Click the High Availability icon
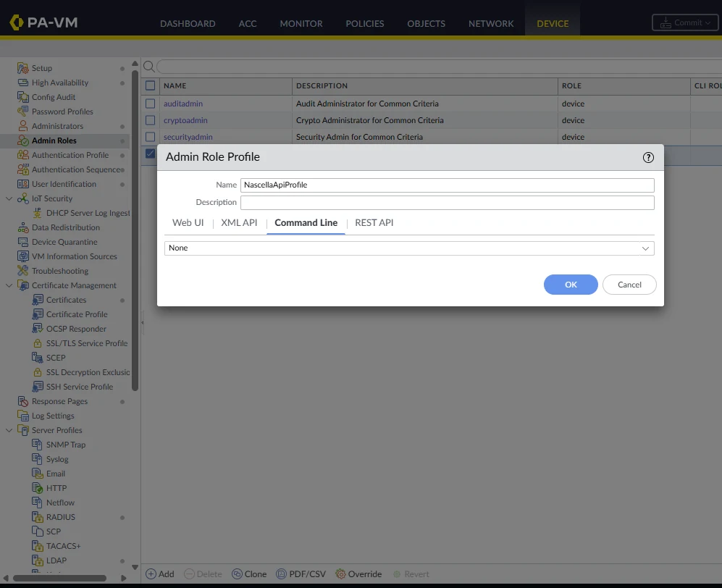This screenshot has height=588, width=722. [22, 83]
